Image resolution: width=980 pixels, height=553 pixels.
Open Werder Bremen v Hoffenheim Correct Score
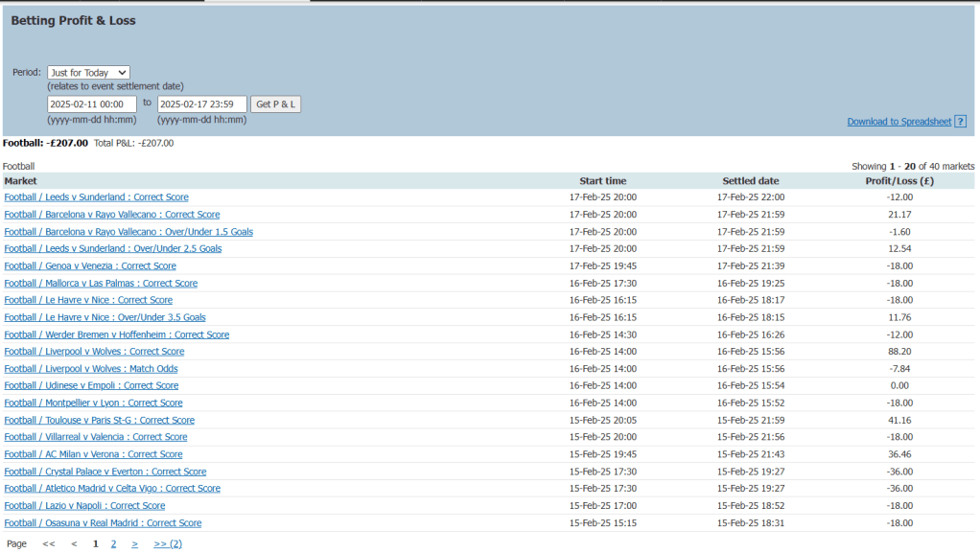click(x=116, y=334)
